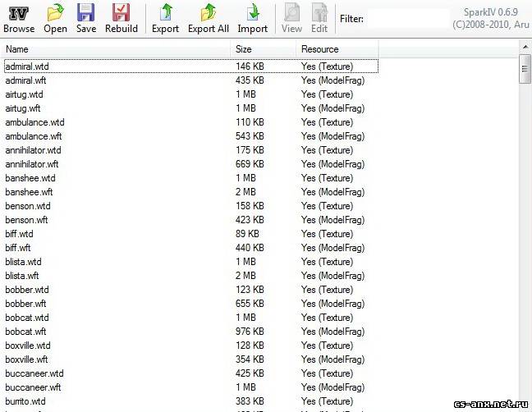Select the airtug.wft entry
532x412 pixels.
pos(191,108)
